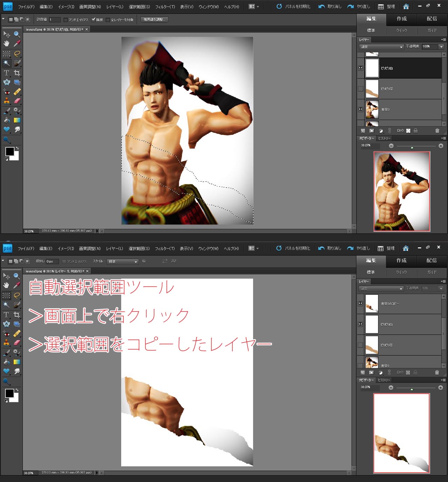Choose the Crop tool in the top window

click(x=17, y=73)
